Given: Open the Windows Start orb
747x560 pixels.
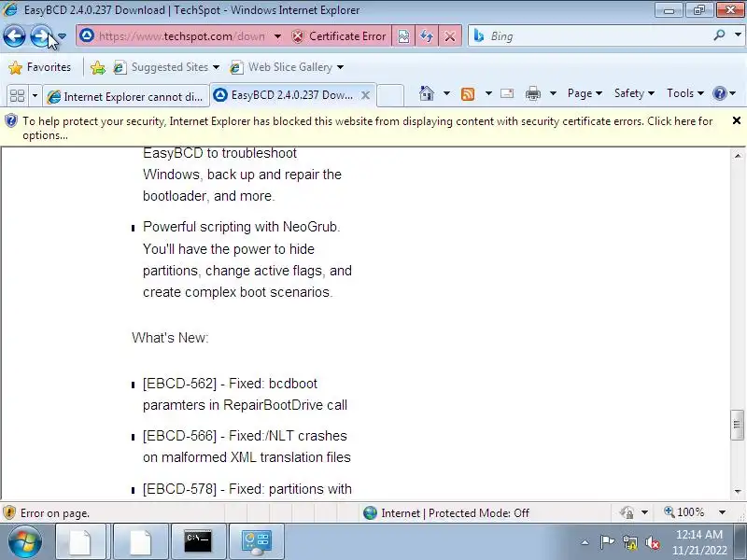Looking at the screenshot, I should tap(25, 541).
